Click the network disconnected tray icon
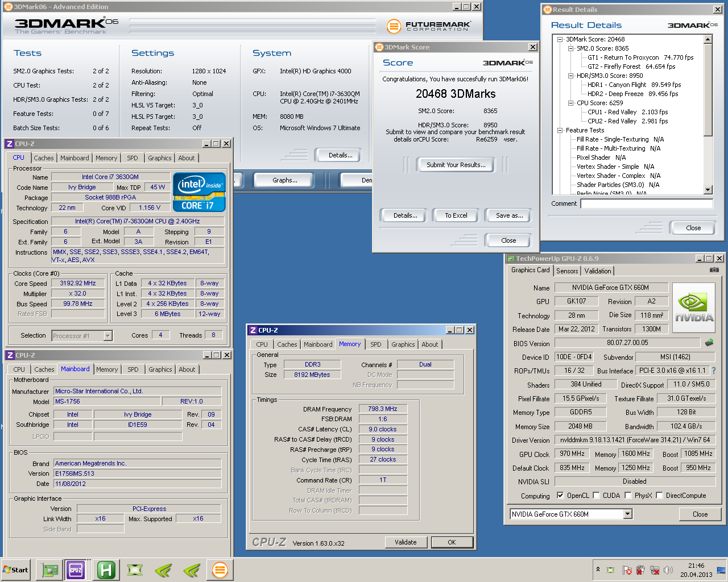728x582 pixels. coord(655,570)
